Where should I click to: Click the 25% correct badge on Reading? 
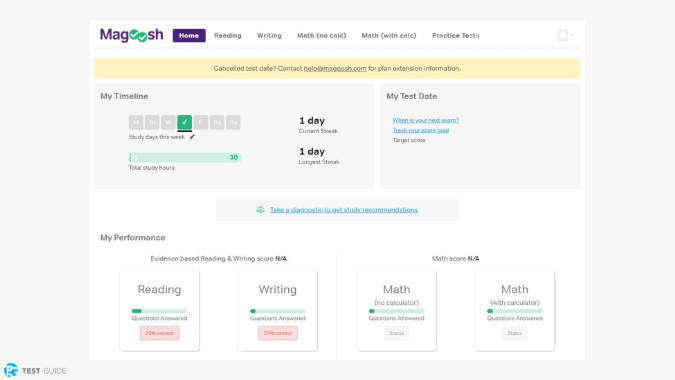pyautogui.click(x=159, y=333)
